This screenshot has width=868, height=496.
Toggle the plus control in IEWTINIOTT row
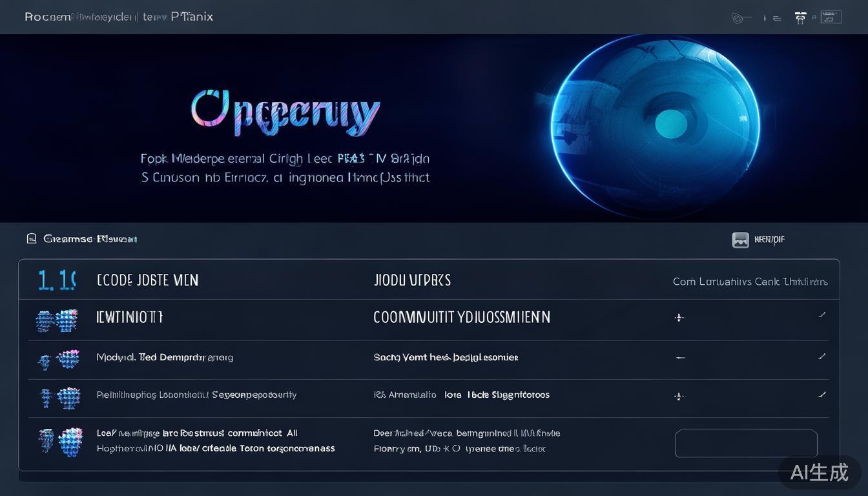pos(679,318)
